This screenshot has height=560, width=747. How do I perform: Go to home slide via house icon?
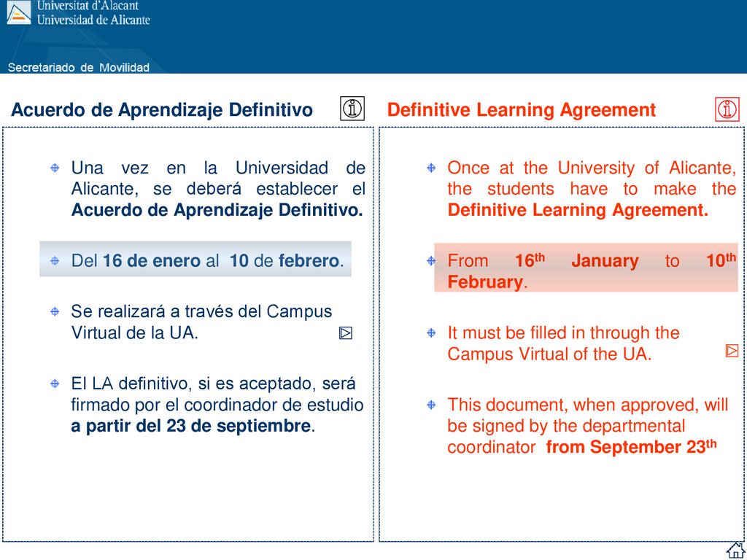(735, 550)
